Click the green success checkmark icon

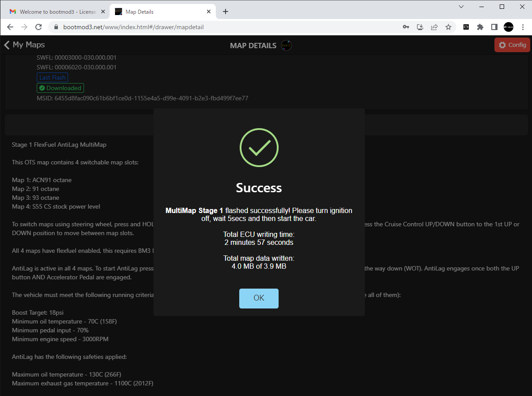[x=259, y=148]
